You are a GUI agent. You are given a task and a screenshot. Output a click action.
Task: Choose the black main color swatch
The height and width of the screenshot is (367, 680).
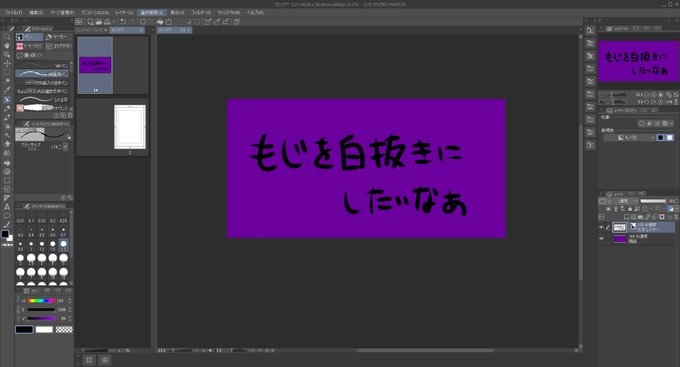click(24, 329)
